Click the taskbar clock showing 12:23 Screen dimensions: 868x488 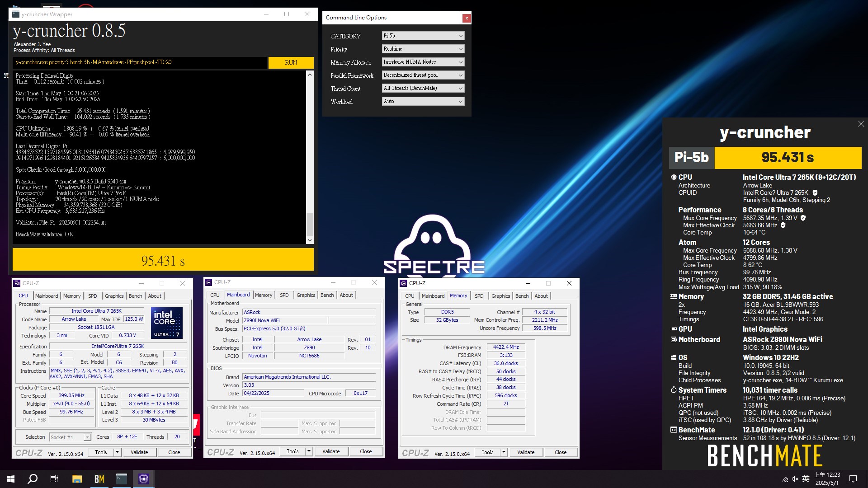827,479
